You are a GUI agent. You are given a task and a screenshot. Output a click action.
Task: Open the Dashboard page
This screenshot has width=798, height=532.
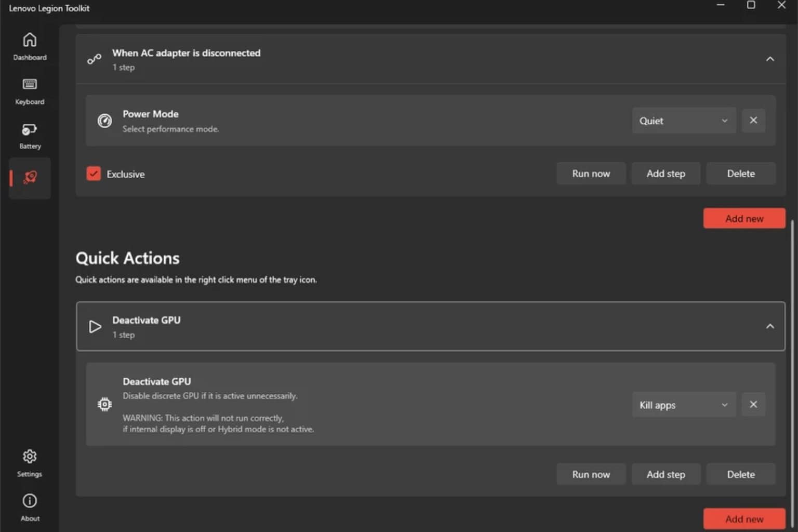[x=30, y=46]
